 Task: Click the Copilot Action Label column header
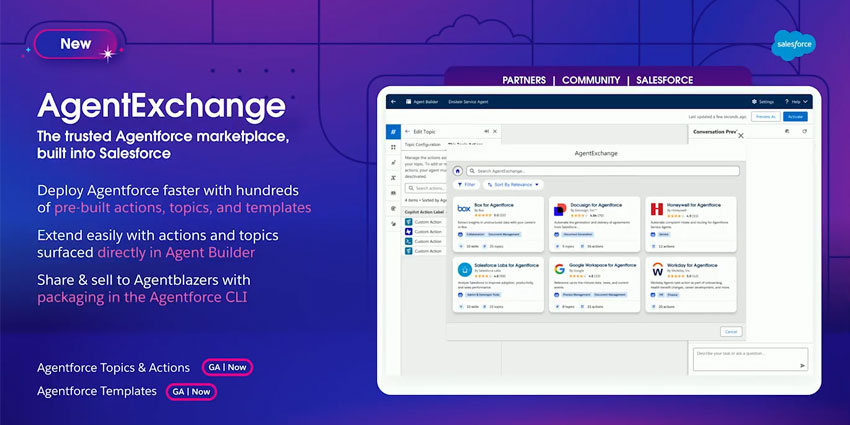coord(424,211)
